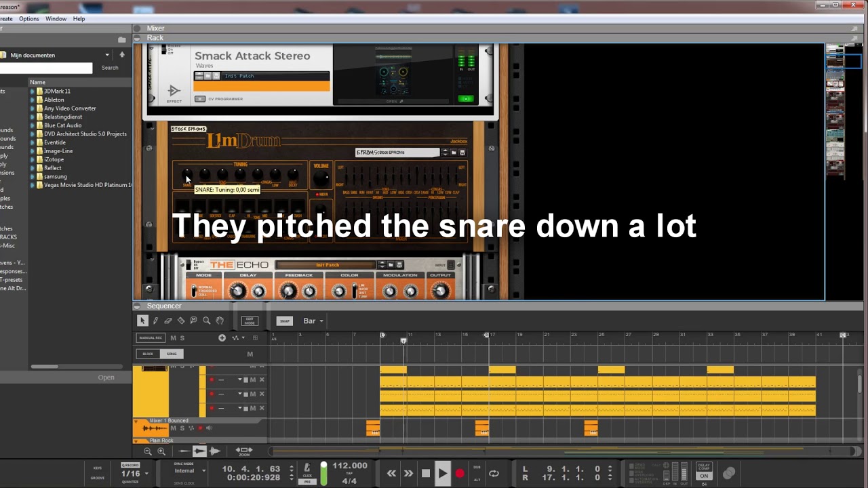Image resolution: width=868 pixels, height=488 pixels.
Task: Toggle Delay Comp ON button
Action: 704,476
